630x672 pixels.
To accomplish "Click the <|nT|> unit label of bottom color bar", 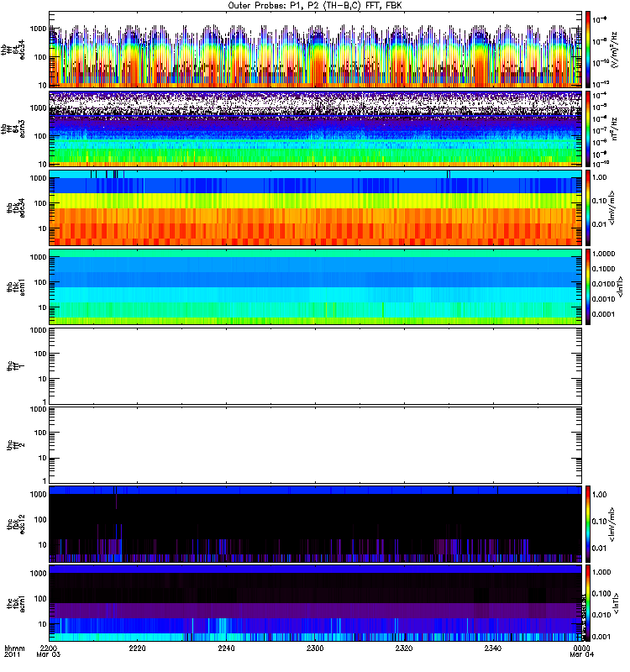I will pos(617,603).
